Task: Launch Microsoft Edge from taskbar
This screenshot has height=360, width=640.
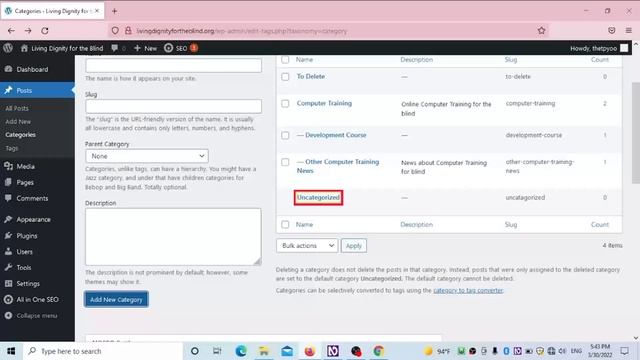Action: coord(241,351)
